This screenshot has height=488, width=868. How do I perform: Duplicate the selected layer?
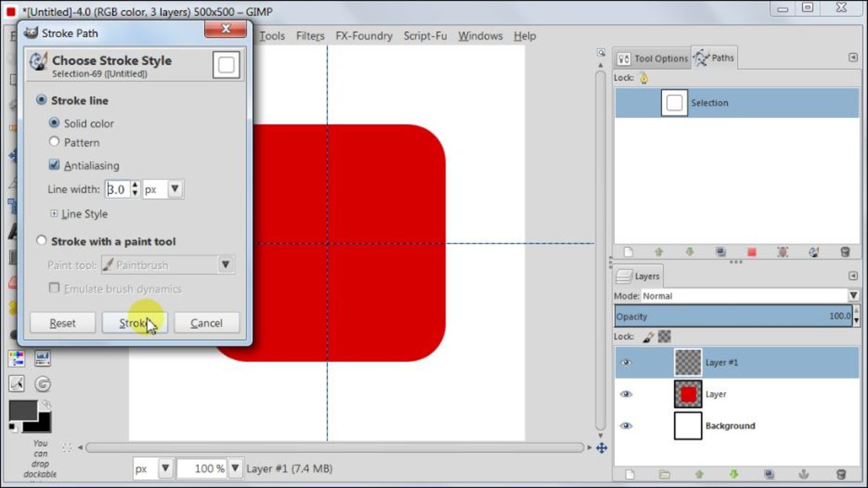tap(768, 475)
